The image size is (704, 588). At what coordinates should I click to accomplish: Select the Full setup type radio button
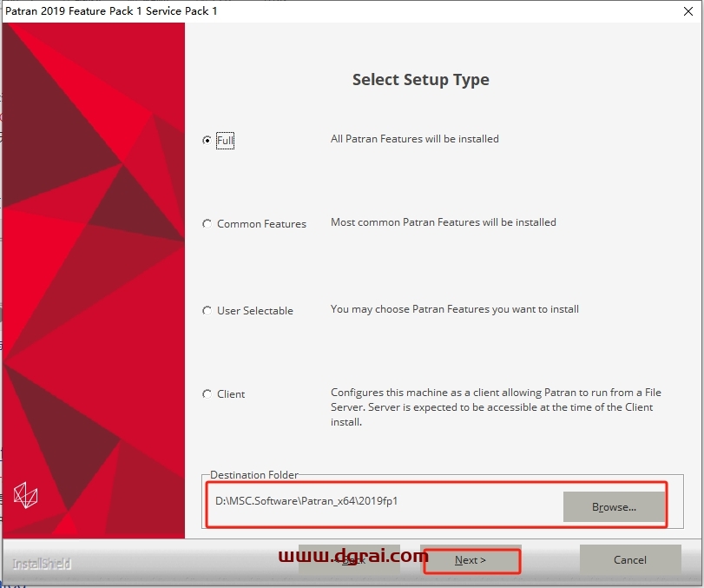(207, 141)
